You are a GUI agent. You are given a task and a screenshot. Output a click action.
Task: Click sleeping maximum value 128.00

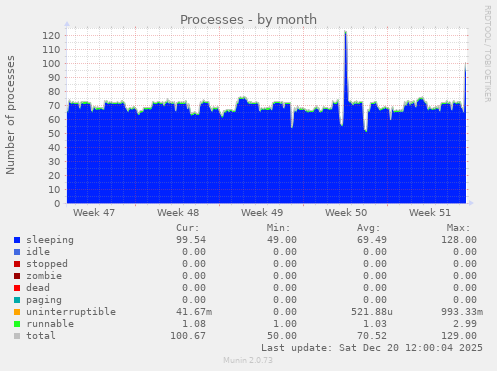(x=459, y=240)
